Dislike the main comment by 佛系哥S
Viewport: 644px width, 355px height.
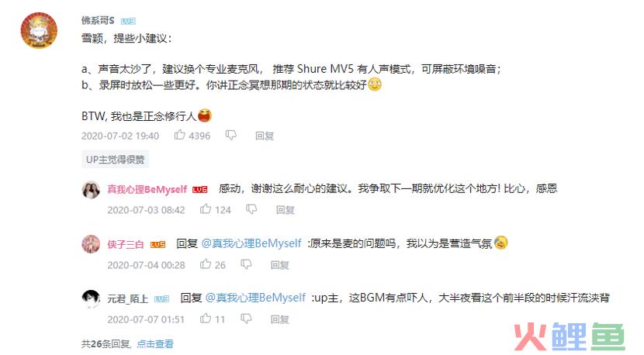[x=230, y=136]
